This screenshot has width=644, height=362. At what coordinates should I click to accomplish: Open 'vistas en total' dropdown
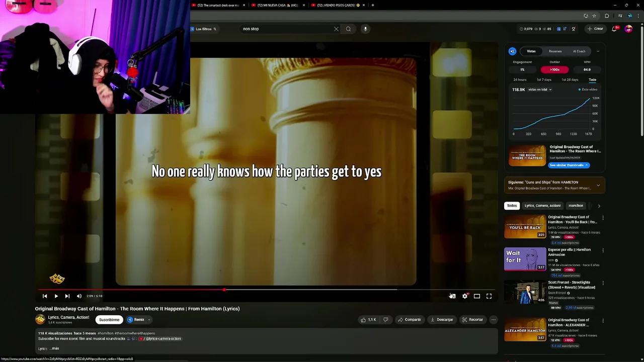coord(540,89)
